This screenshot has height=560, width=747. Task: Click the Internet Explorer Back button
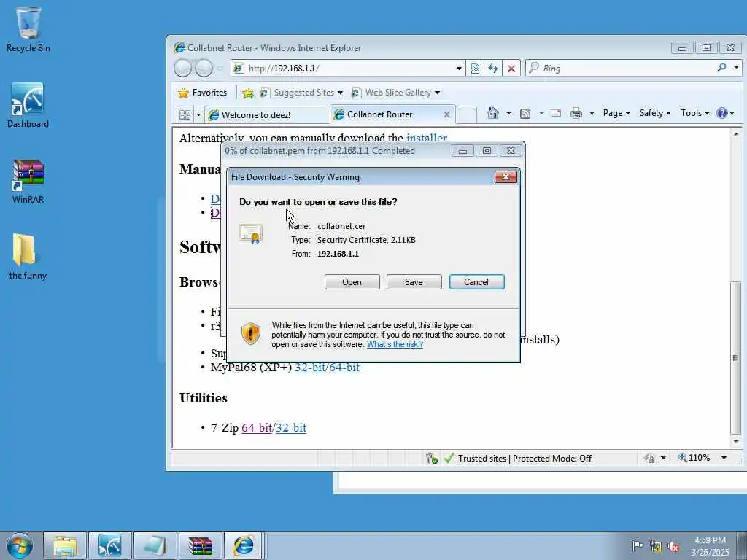pos(182,68)
